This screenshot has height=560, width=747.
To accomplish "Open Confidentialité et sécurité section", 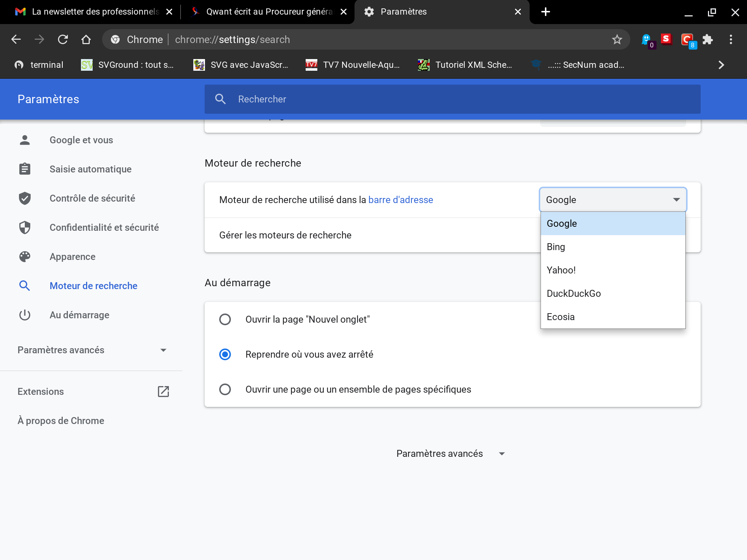I will click(104, 227).
